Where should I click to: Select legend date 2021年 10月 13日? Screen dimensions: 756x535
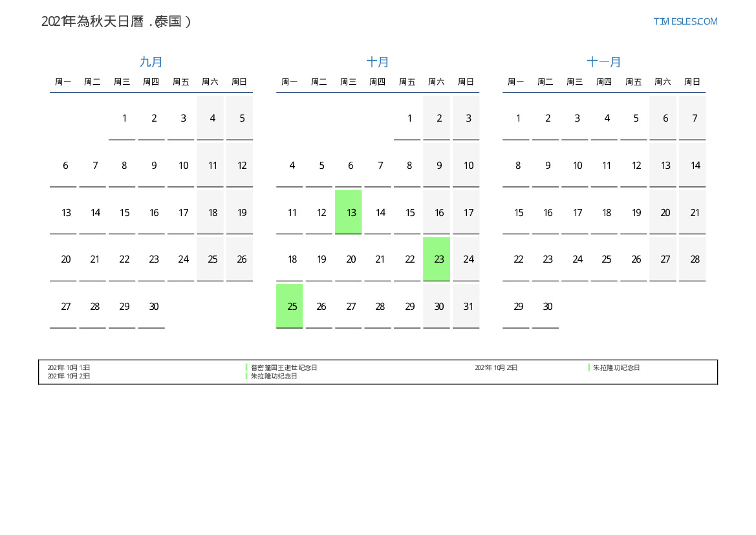[x=69, y=367]
